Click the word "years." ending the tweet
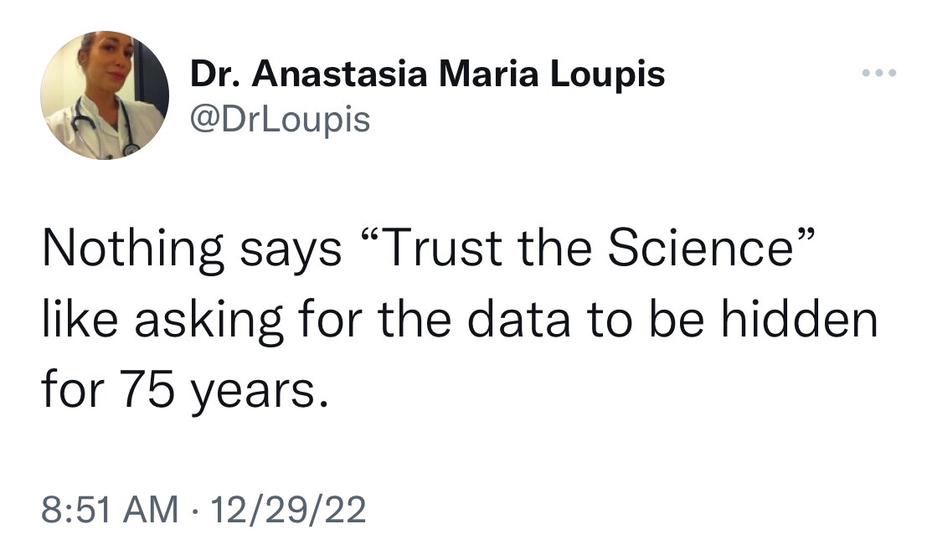This screenshot has height=560, width=927. pyautogui.click(x=259, y=394)
